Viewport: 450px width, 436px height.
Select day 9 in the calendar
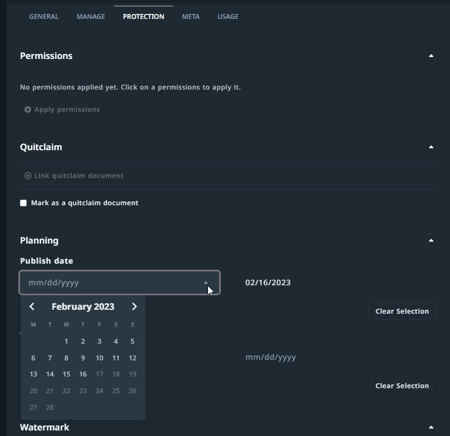83,358
